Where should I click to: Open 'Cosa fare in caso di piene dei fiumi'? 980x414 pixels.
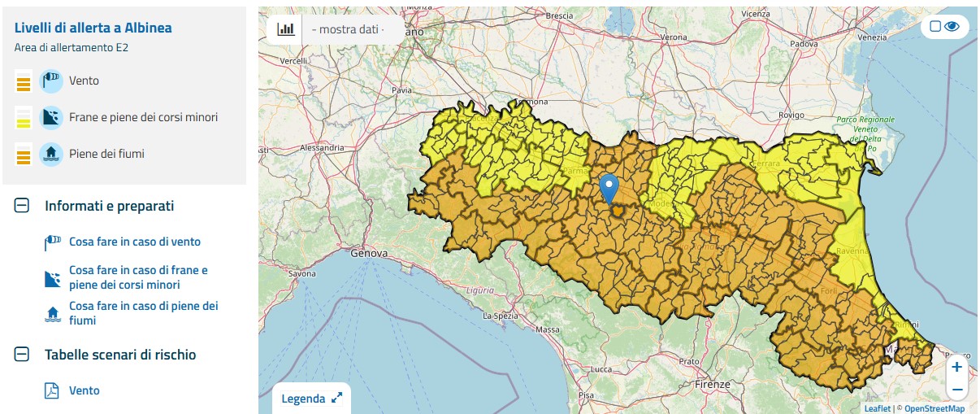click(144, 313)
